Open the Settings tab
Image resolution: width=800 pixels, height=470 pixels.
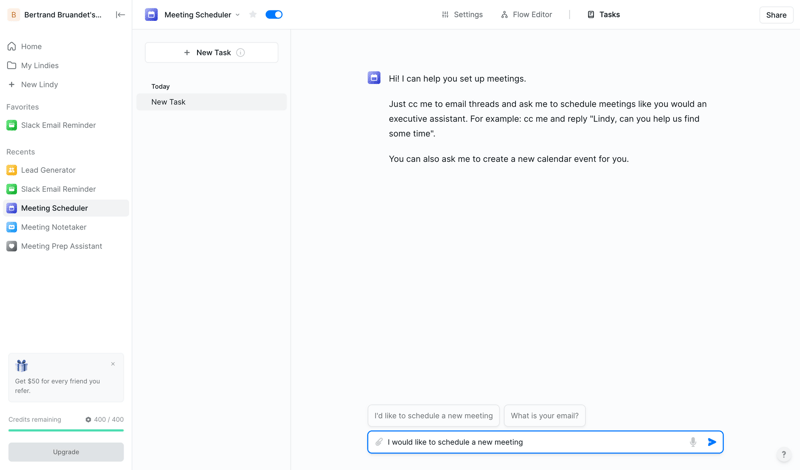(x=462, y=15)
